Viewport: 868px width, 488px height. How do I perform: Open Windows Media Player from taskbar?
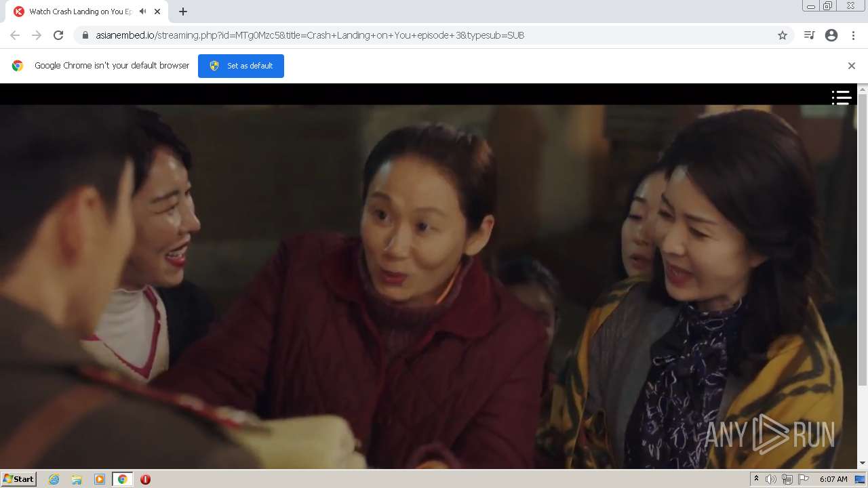100,479
